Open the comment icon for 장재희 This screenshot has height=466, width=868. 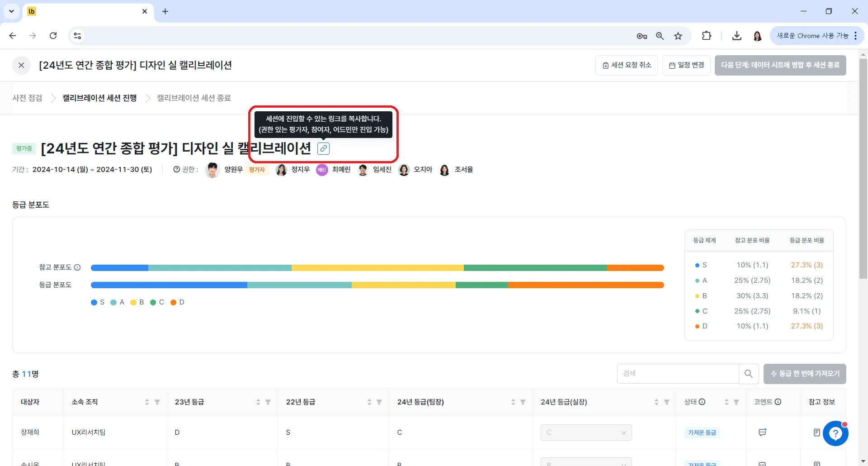[762, 433]
